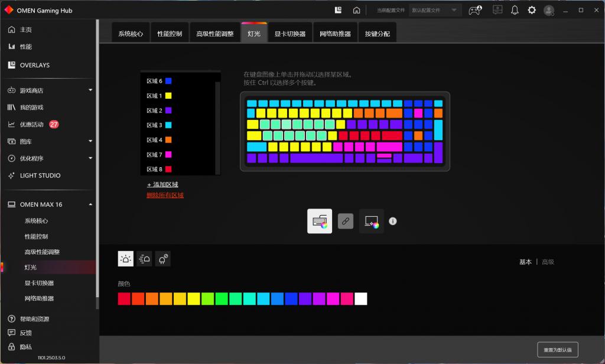The height and width of the screenshot is (364, 605).
Task: Open settings gear in title bar
Action: click(532, 10)
